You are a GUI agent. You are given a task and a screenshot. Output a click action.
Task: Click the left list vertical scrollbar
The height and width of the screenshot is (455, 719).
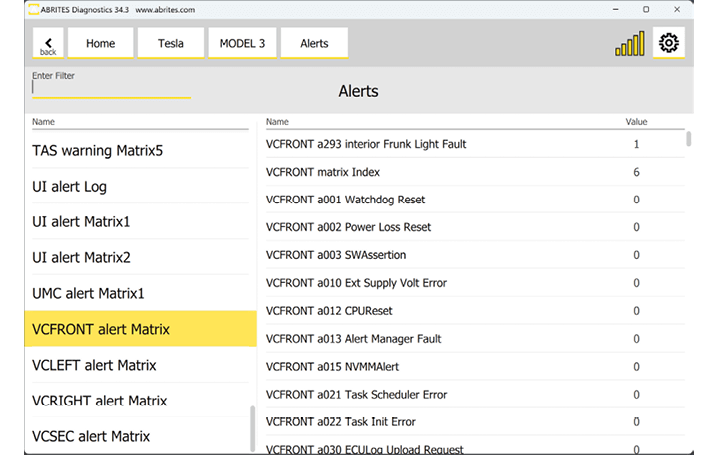pyautogui.click(x=252, y=427)
